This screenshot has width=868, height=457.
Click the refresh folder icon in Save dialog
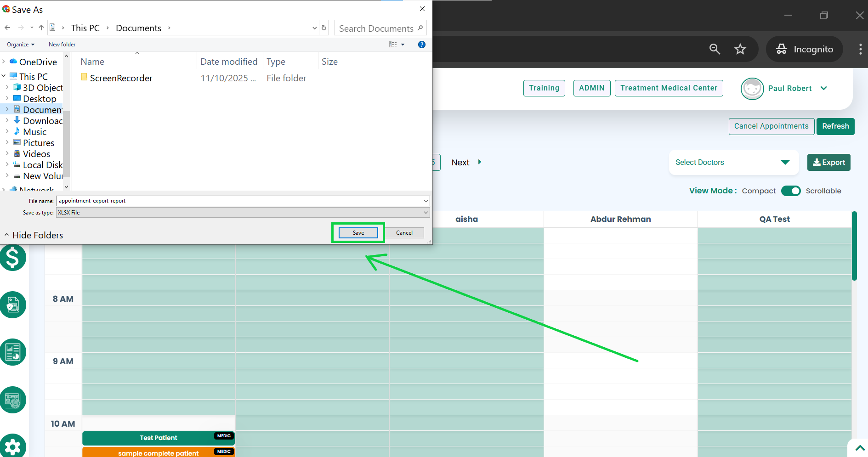pyautogui.click(x=324, y=28)
